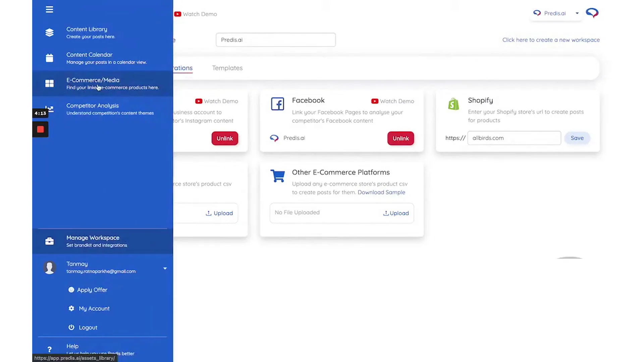Select the E-Commerce/Media grid icon
The image size is (644, 362).
point(49,83)
